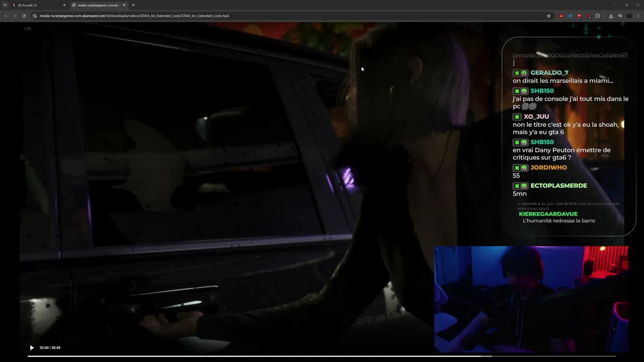Focus the address bar URL

pos(134,16)
